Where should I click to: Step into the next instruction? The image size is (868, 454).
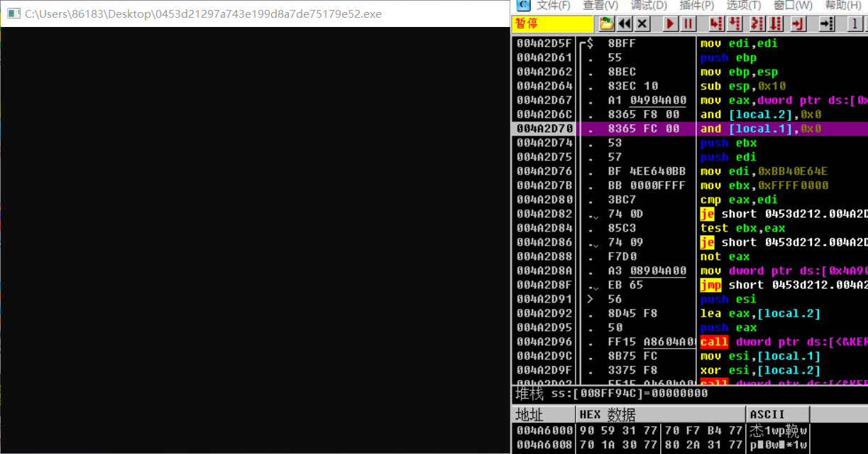(x=718, y=23)
